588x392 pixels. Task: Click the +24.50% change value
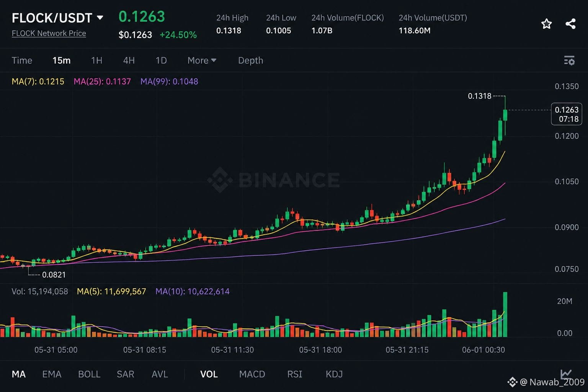178,35
